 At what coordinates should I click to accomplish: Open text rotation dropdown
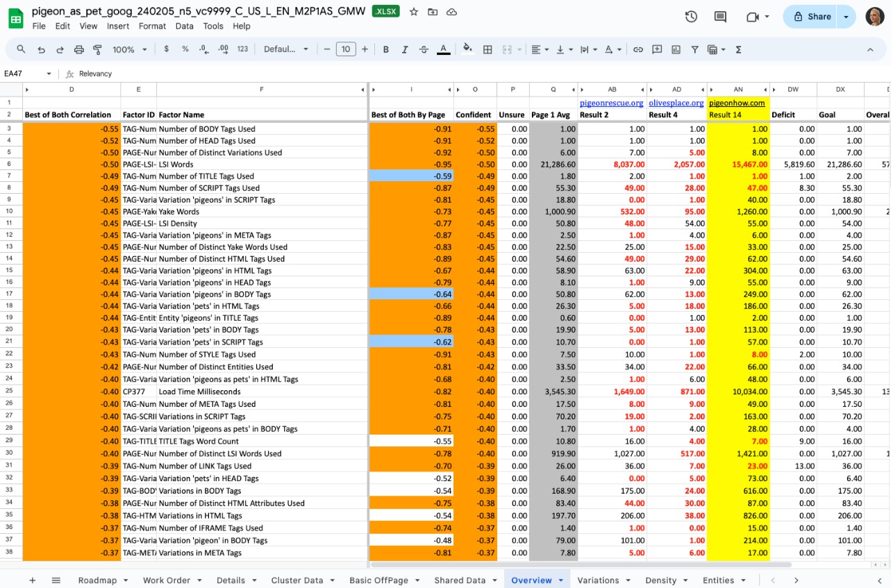[613, 49]
